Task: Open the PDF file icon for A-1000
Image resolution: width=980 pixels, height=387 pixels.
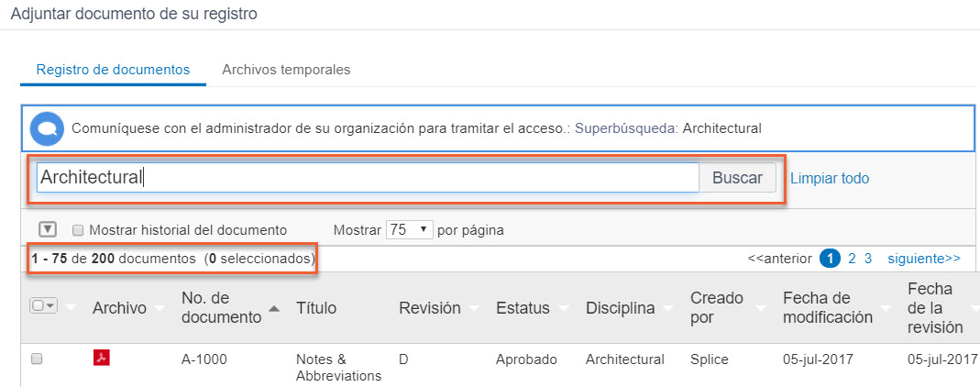Action: point(102,359)
